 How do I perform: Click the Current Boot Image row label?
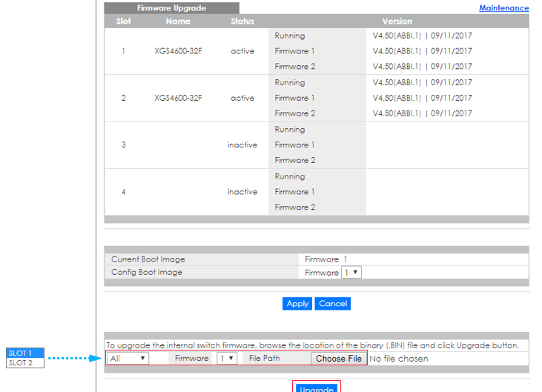(148, 259)
